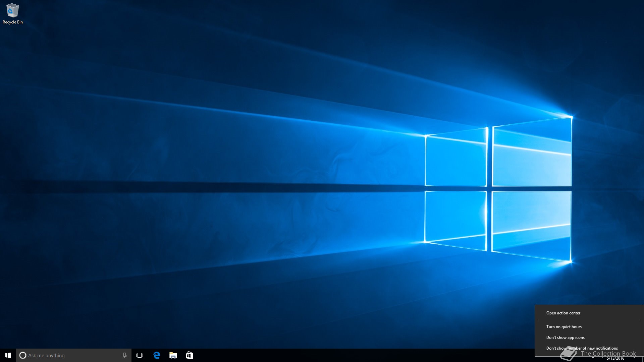644x362 pixels.
Task: Click the Cortana microphone icon
Action: click(124, 355)
